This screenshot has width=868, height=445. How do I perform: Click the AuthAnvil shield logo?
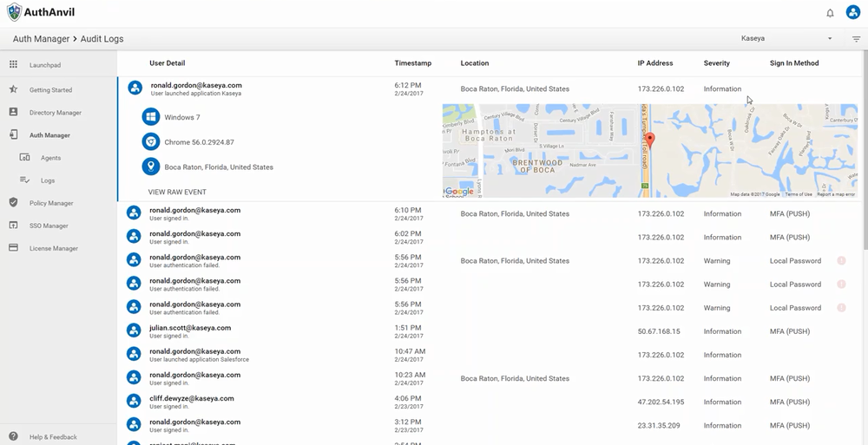click(15, 12)
